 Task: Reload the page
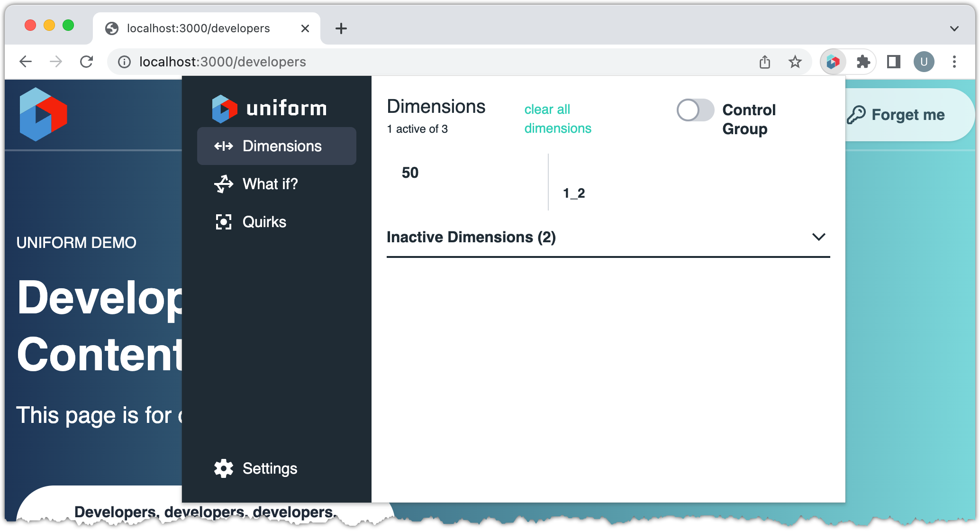click(x=86, y=62)
